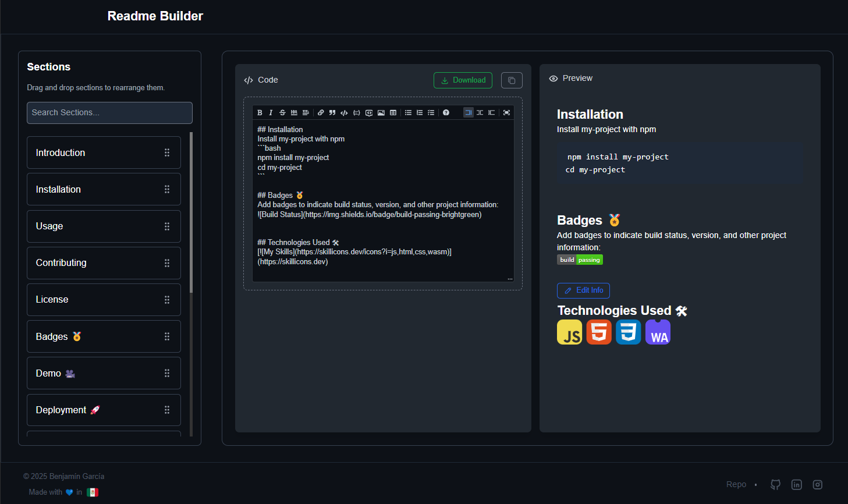The image size is (848, 504).
Task: Apply strikethrough formatting in editor toolbar
Action: pyautogui.click(x=282, y=113)
